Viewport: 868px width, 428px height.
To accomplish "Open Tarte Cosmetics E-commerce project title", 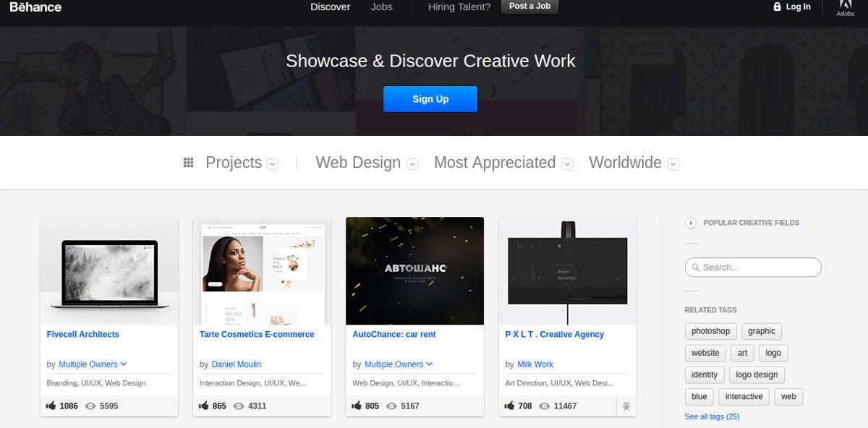I will coord(257,334).
